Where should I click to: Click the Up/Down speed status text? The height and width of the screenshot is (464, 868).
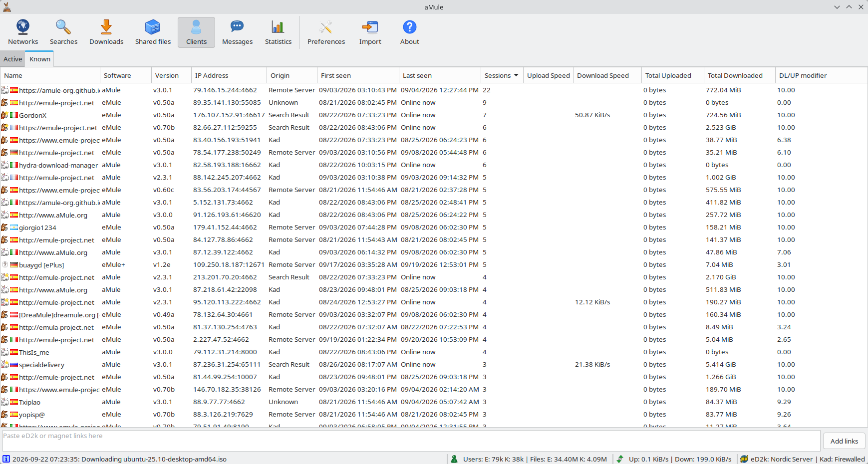(680, 459)
